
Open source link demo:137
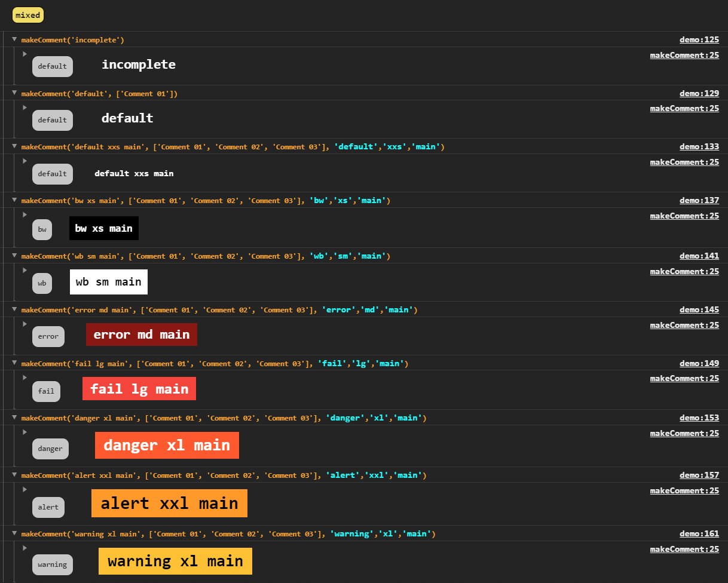coord(699,200)
